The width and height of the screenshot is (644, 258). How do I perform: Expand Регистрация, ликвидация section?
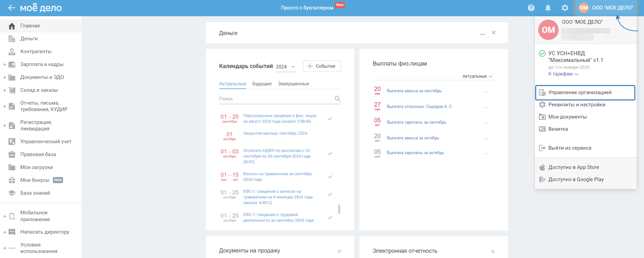pos(5,126)
